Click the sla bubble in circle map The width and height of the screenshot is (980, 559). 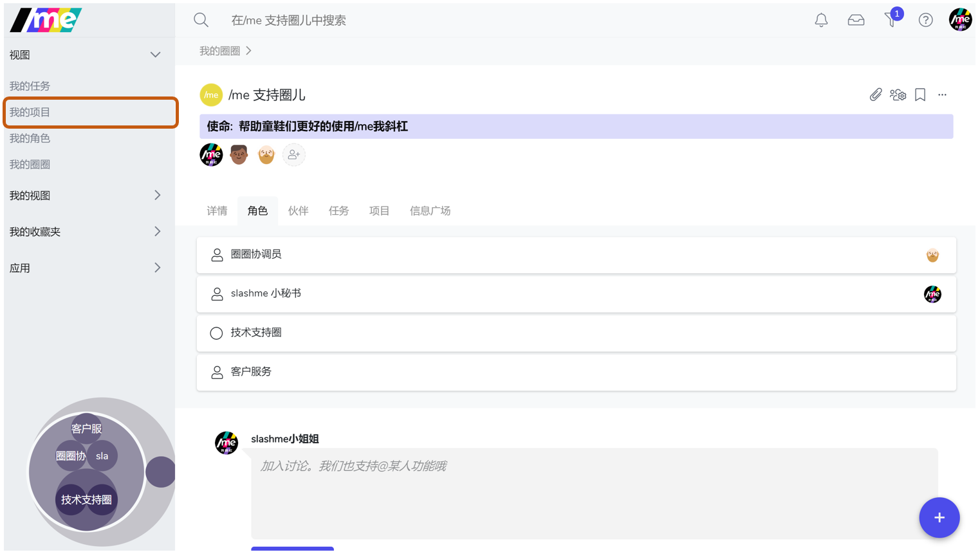[x=102, y=455]
